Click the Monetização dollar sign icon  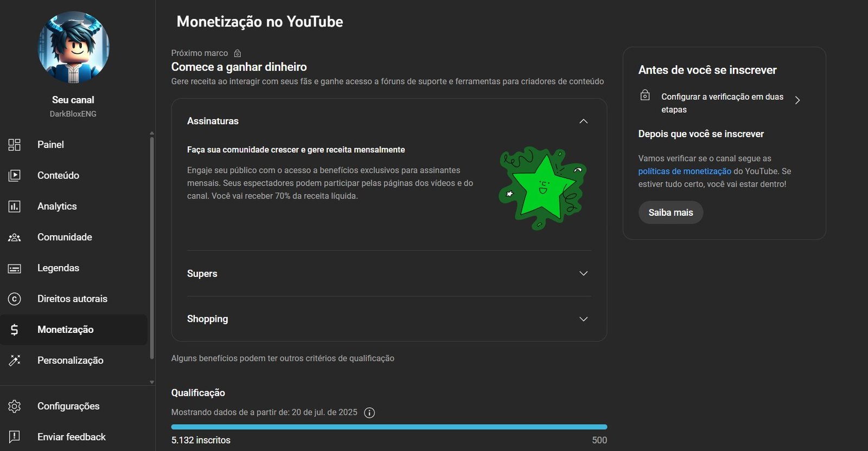click(x=15, y=330)
